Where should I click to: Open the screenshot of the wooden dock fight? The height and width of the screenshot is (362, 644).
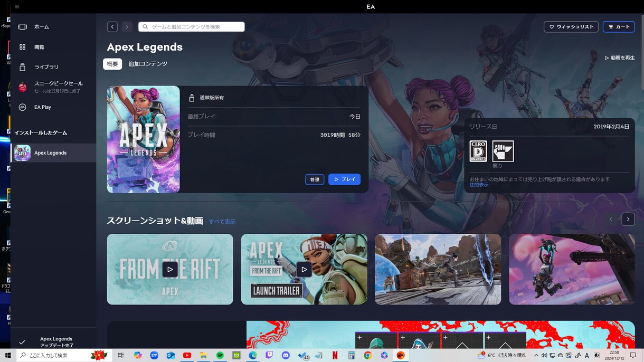tap(438, 269)
